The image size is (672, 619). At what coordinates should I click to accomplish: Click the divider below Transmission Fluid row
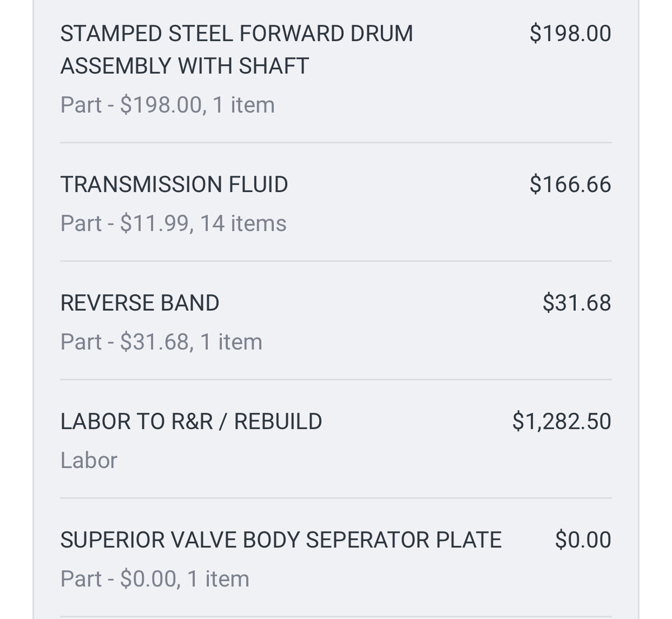336,261
